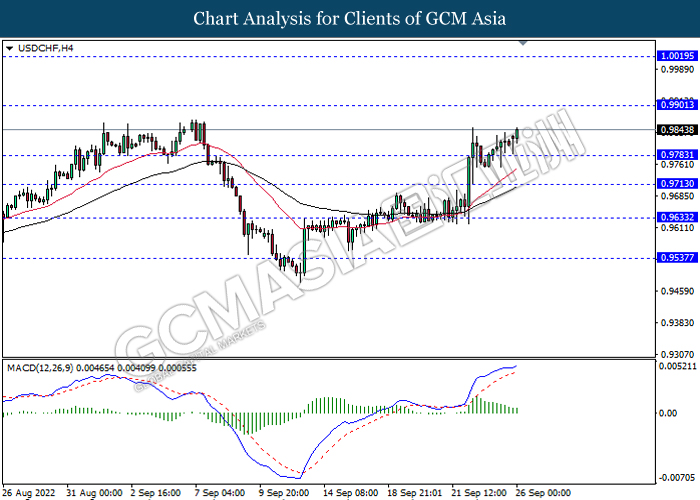
Task: Click the 26 Aug 2022 date label
Action: point(29,493)
